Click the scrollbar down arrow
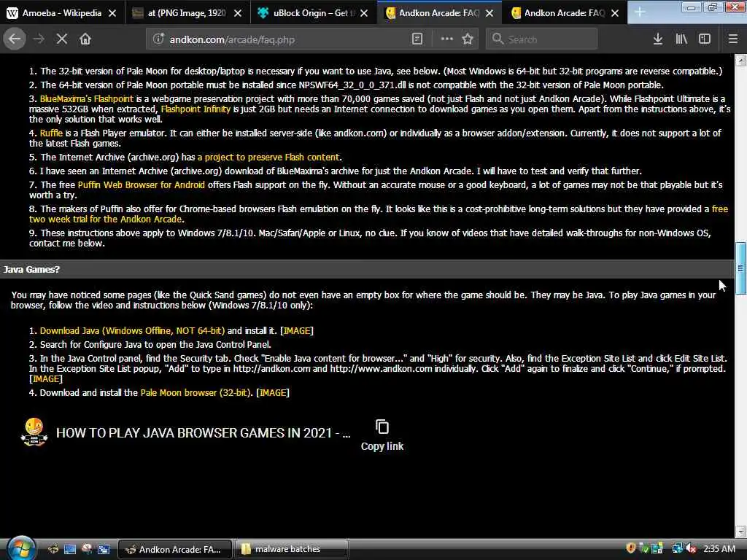Viewport: 747px width, 560px height. point(740,532)
